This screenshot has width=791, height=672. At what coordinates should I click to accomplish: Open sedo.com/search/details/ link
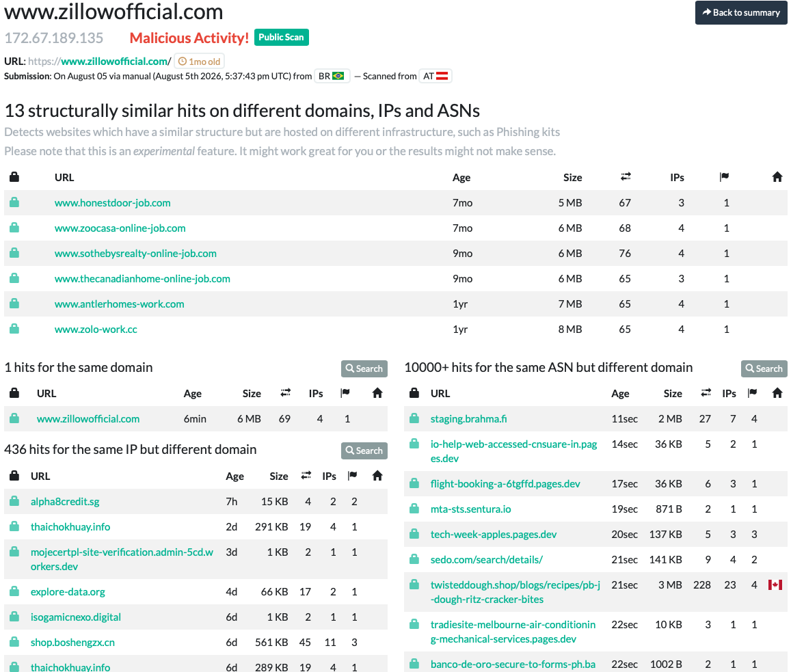(x=486, y=559)
